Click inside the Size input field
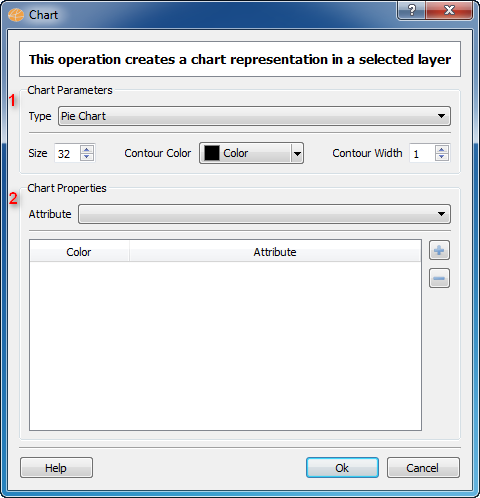This screenshot has height=498, width=480. pyautogui.click(x=68, y=153)
